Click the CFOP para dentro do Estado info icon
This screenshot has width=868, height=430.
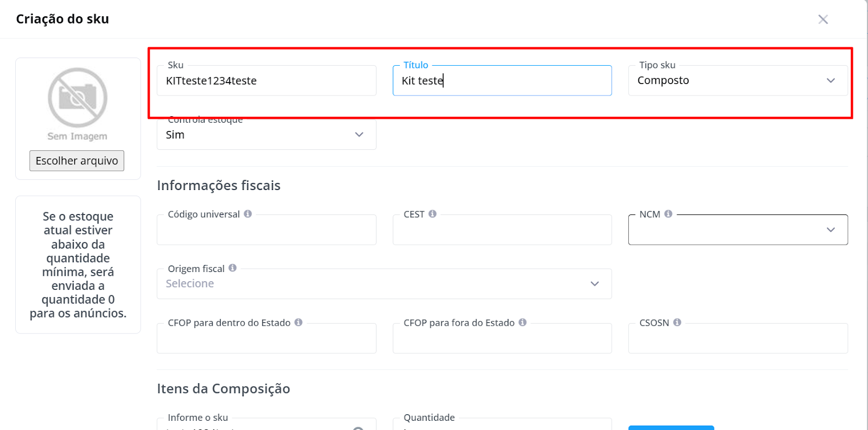[x=298, y=322]
